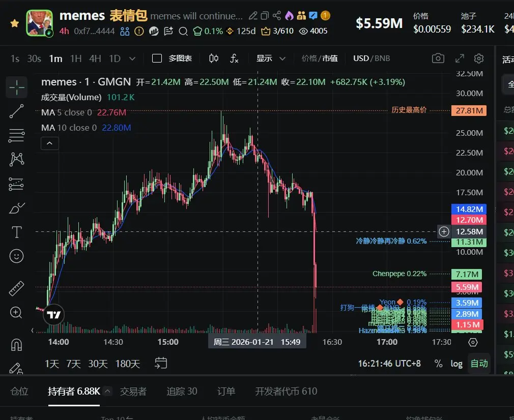Toggle the log scale

(x=456, y=364)
